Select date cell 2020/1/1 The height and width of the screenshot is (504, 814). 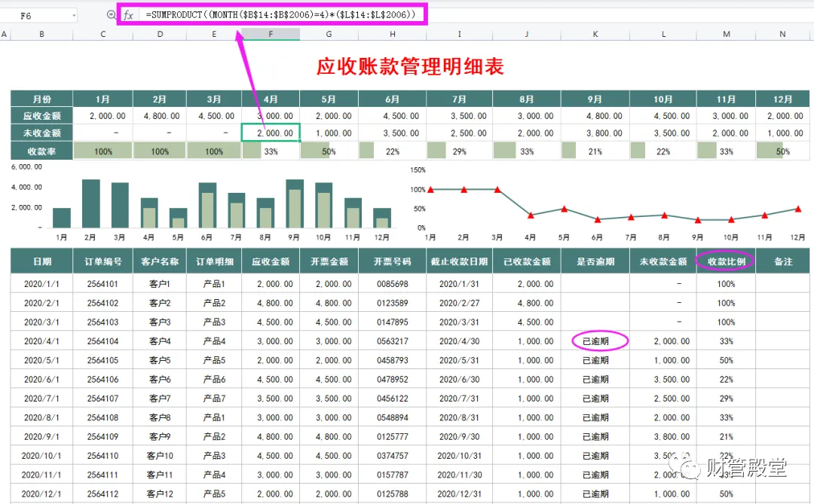41,284
